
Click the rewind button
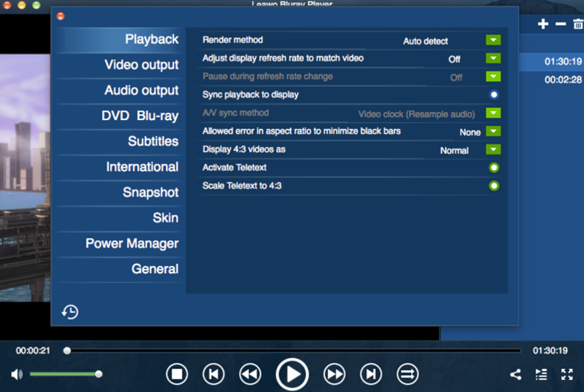point(250,374)
